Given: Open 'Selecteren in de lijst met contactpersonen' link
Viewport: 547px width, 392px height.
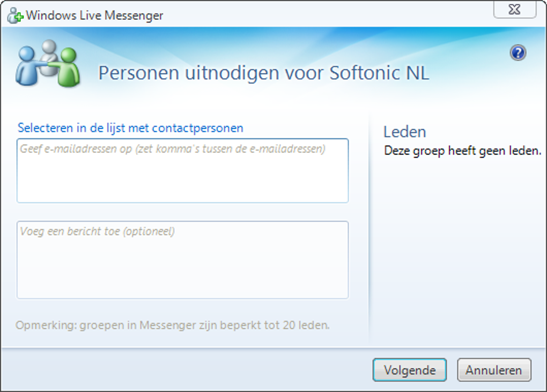Looking at the screenshot, I should (130, 128).
